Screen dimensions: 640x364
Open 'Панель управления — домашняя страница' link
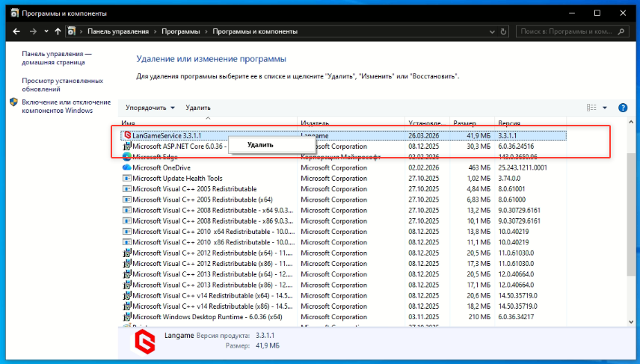coord(57,58)
